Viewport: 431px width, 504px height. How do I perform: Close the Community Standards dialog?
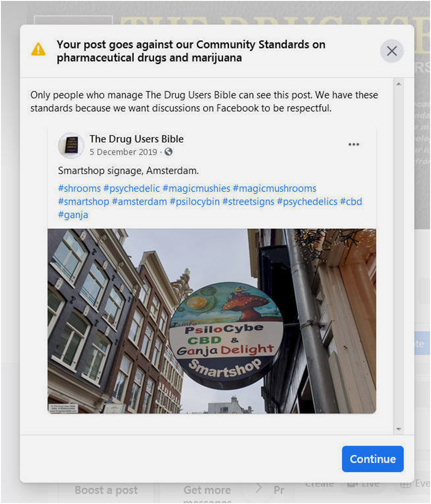[x=391, y=51]
